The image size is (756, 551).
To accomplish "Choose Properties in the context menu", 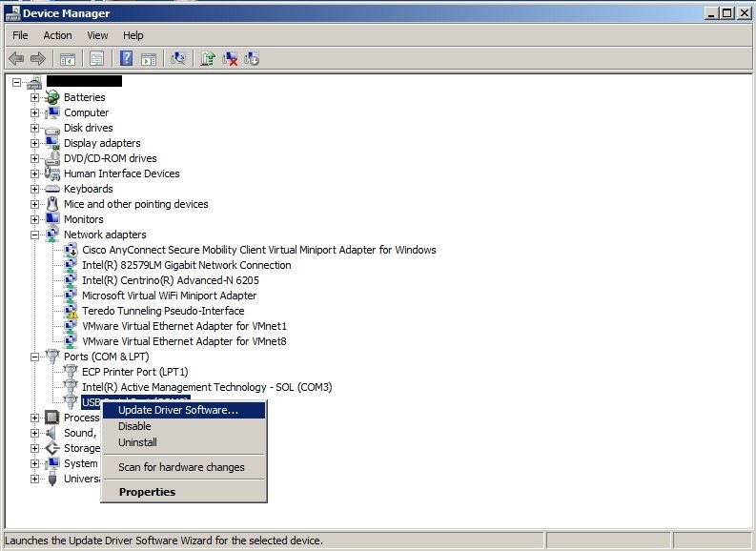I will (184, 492).
